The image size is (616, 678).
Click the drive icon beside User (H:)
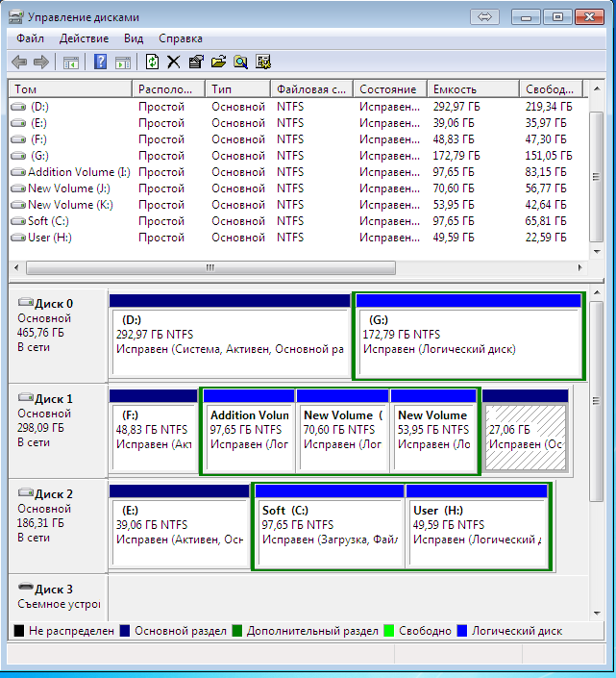pos(18,238)
